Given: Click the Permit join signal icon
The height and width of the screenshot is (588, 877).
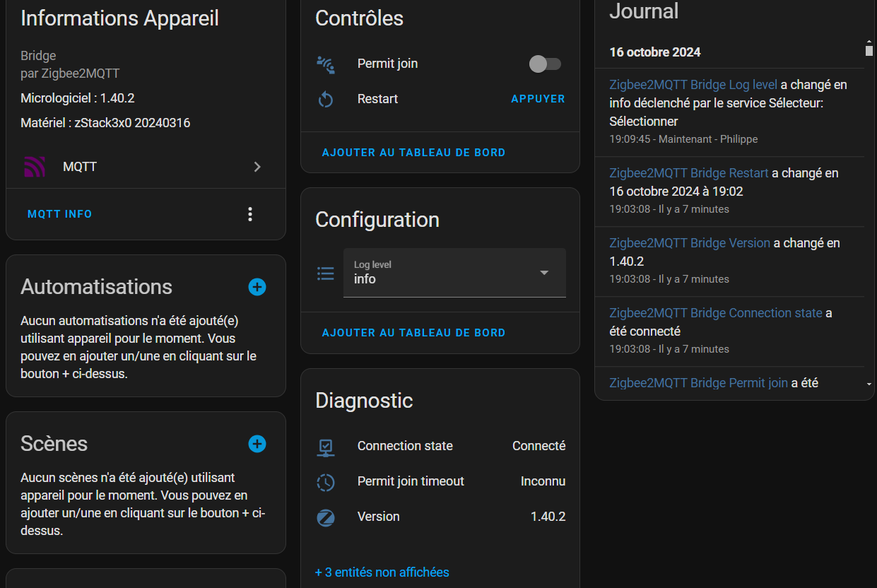Looking at the screenshot, I should pos(325,64).
